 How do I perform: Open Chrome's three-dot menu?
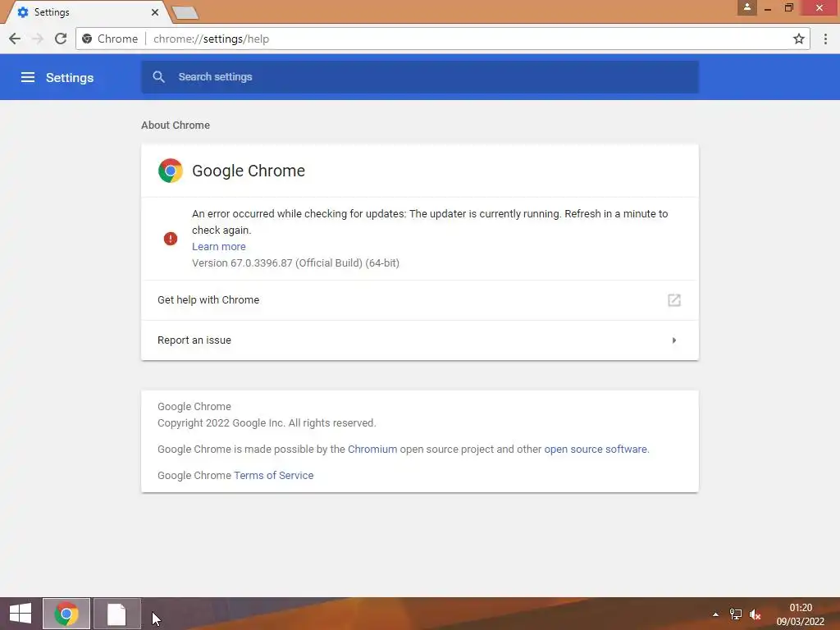[x=825, y=39]
